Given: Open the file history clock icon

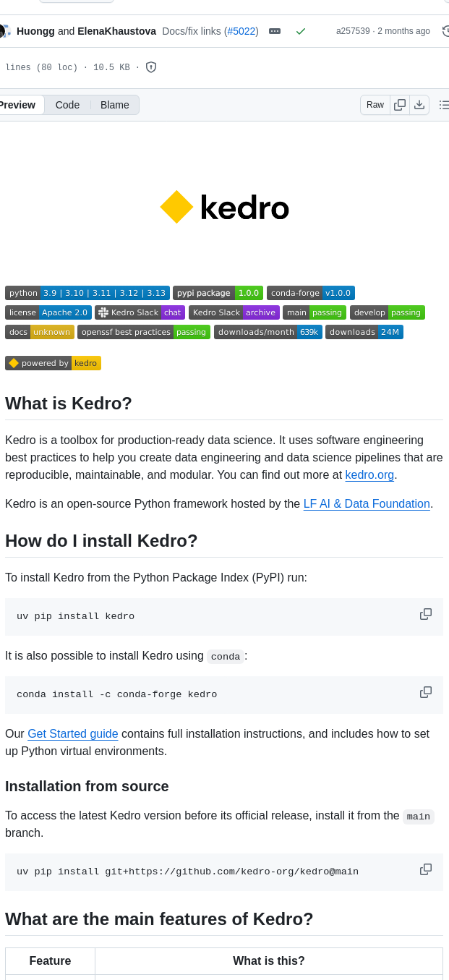Looking at the screenshot, I should (x=446, y=31).
